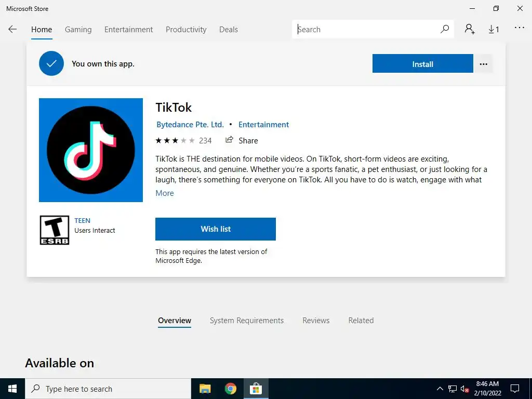
Task: Click the ESRB Teen rating badge
Action: click(55, 230)
